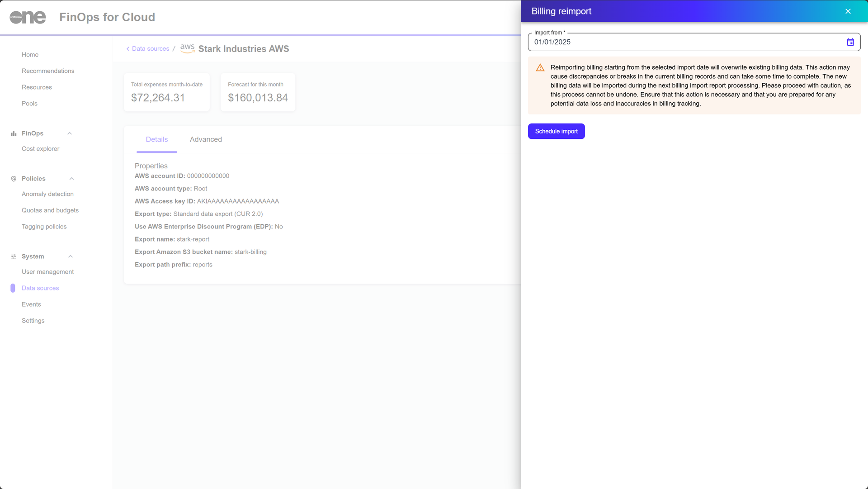Screen dimensions: 868x489
Task: Click the Import from date field
Action: [694, 42]
